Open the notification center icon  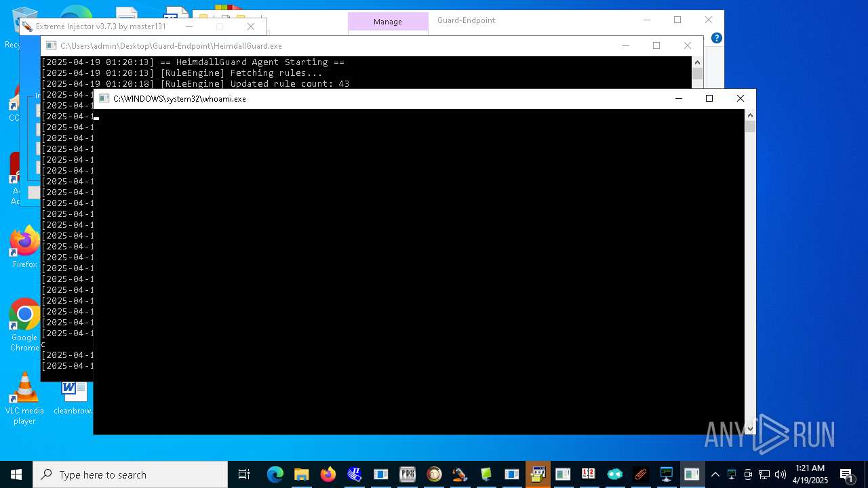pyautogui.click(x=846, y=474)
